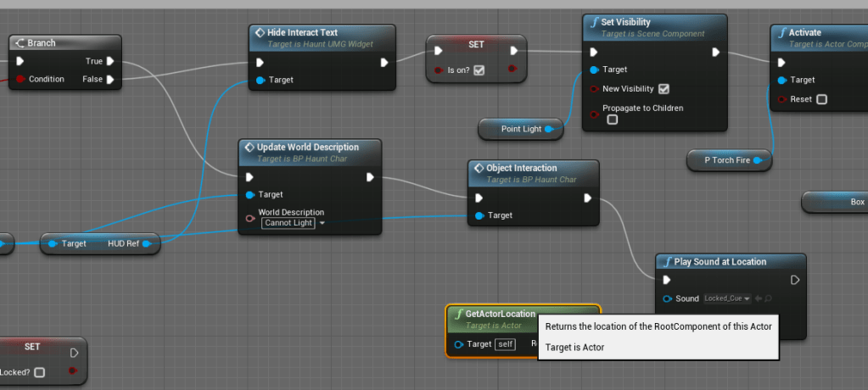868x390 pixels.
Task: Check the Reset checkbox on Activate node
Action: pos(820,99)
